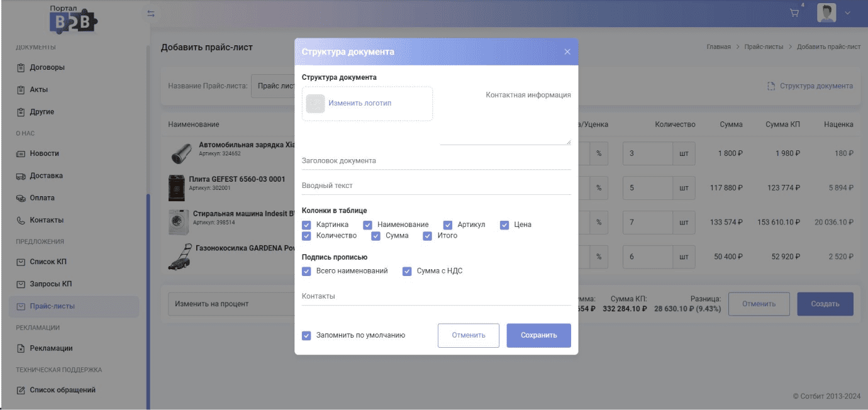868x410 pixels.
Task: Click Отменить button in the dialog
Action: pyautogui.click(x=469, y=335)
